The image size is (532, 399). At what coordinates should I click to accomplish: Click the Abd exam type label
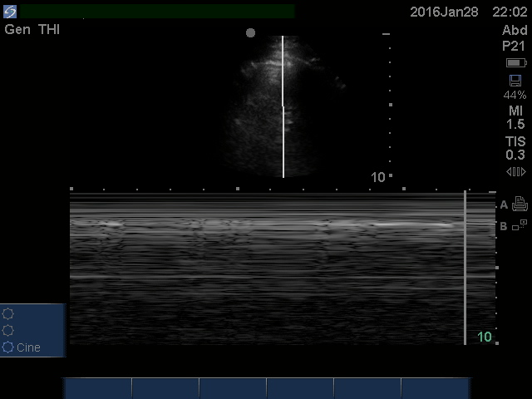[x=515, y=30]
